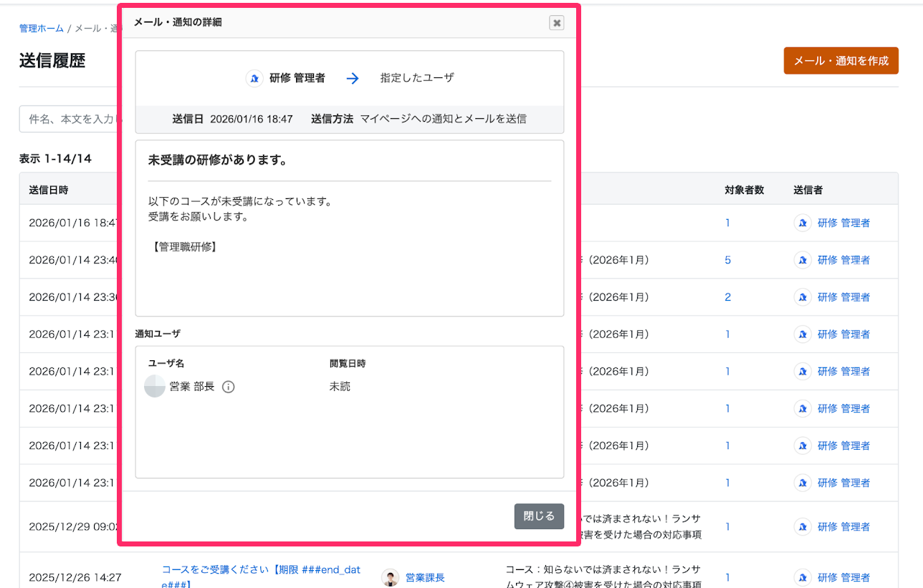The width and height of the screenshot is (923, 588).
Task: Focus the 件名、本文 search field
Action: point(70,119)
